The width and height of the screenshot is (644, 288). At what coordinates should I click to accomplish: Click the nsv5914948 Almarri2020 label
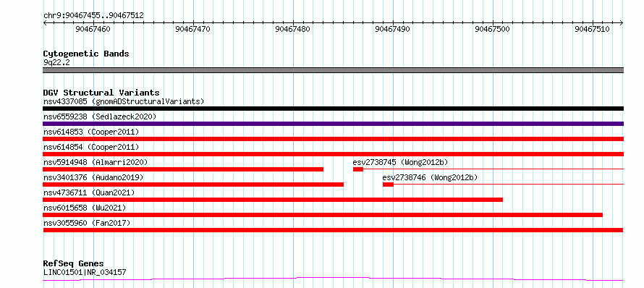click(96, 162)
